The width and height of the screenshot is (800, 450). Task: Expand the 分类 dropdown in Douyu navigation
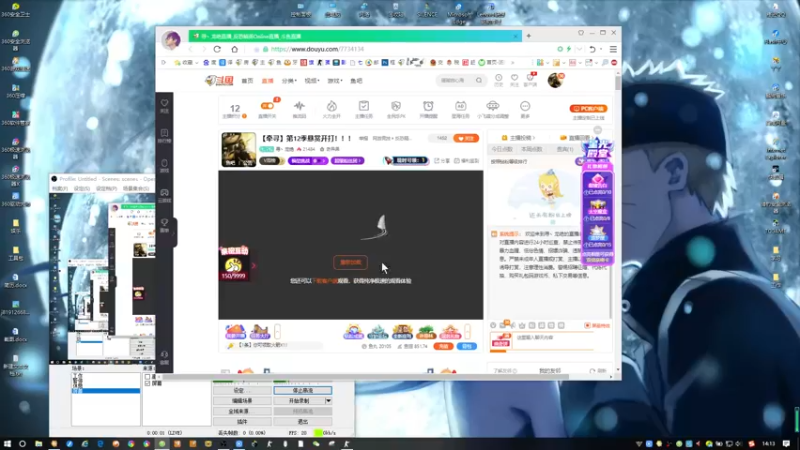click(x=289, y=81)
